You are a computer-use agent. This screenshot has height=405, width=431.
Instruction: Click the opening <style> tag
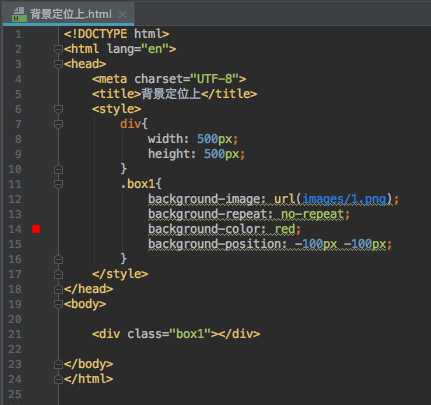(117, 109)
